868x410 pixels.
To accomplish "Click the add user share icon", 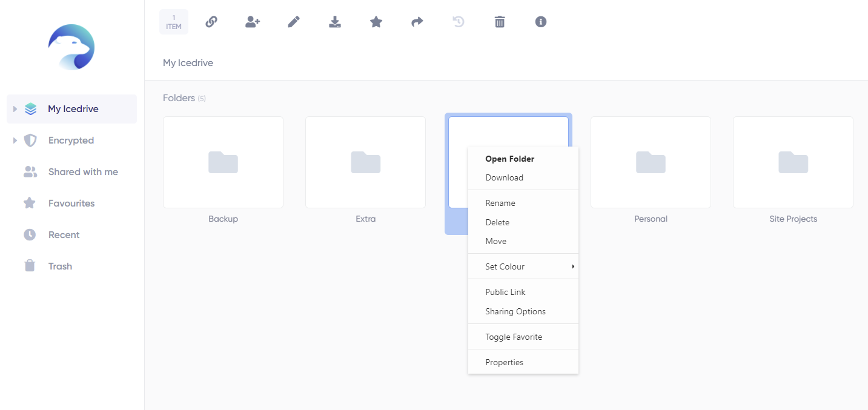I will (x=253, y=22).
